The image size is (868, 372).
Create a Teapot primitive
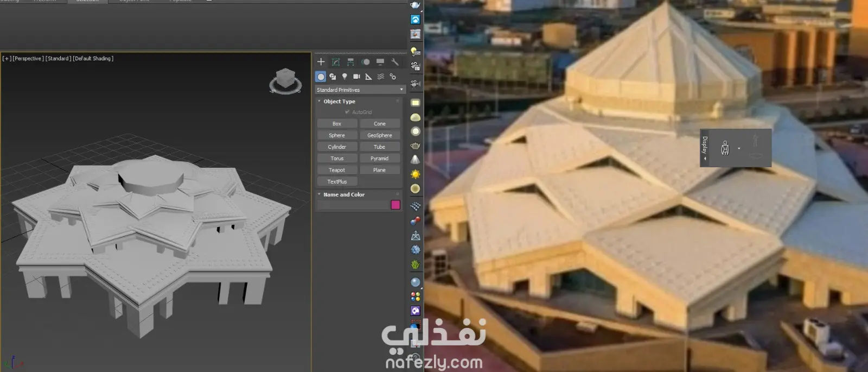[337, 170]
